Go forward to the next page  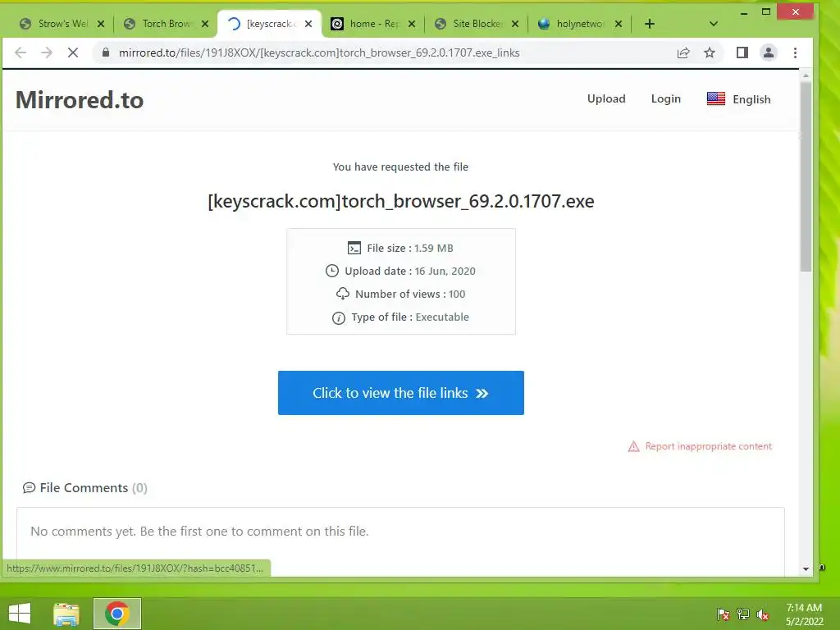tap(47, 52)
